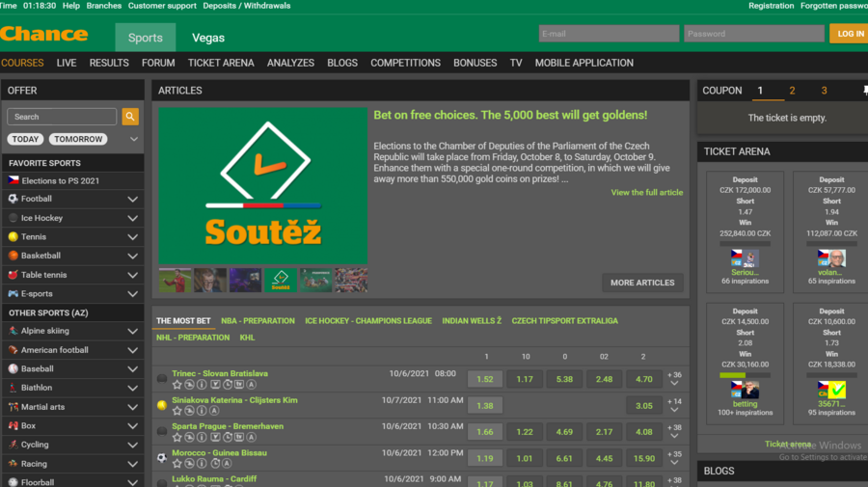Open the View the full article link
Screen dimensions: 868x487
click(646, 193)
